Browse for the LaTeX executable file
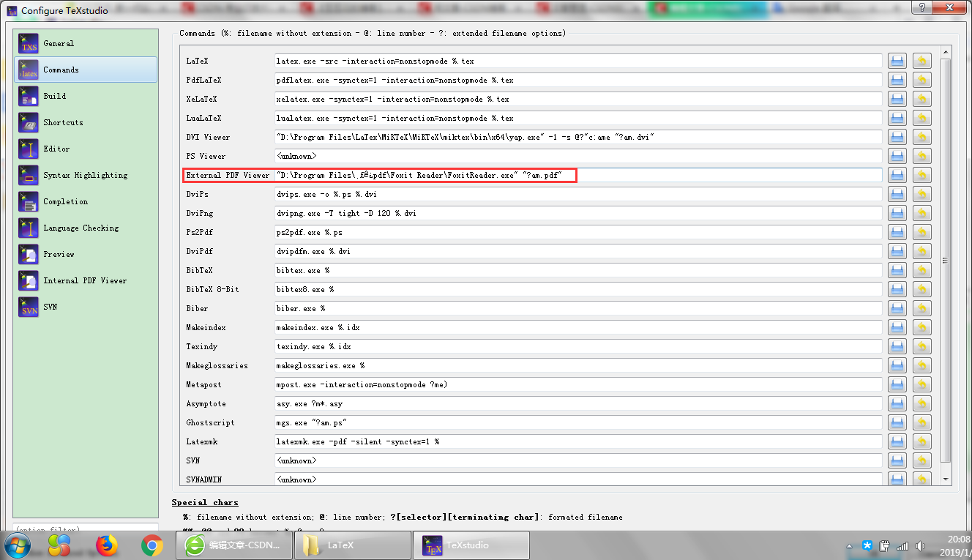This screenshot has width=972, height=560. [x=897, y=61]
